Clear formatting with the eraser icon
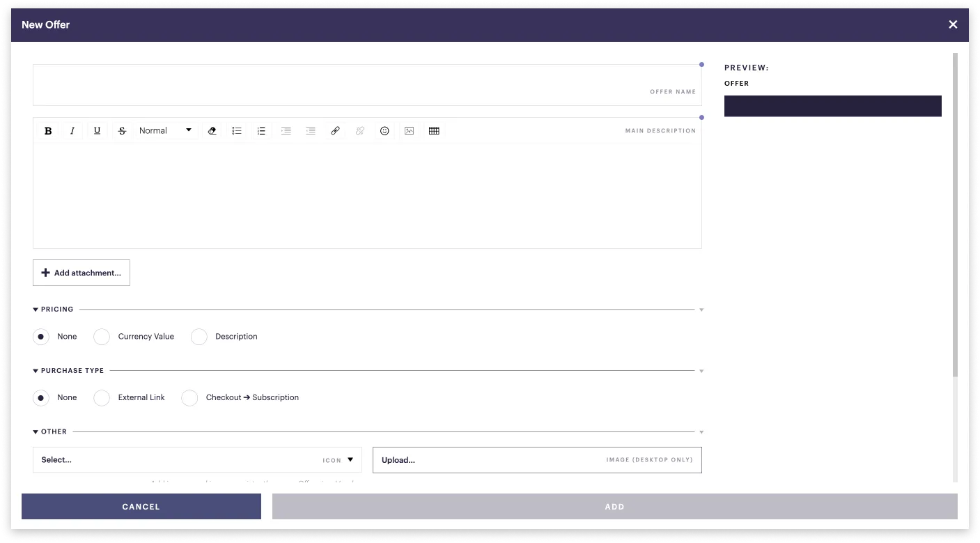980x543 pixels. [x=212, y=131]
